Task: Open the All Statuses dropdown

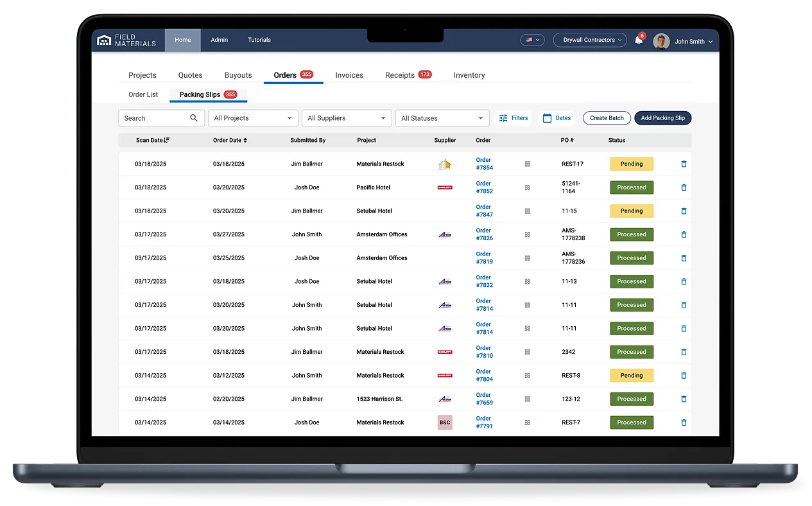Action: pos(442,118)
